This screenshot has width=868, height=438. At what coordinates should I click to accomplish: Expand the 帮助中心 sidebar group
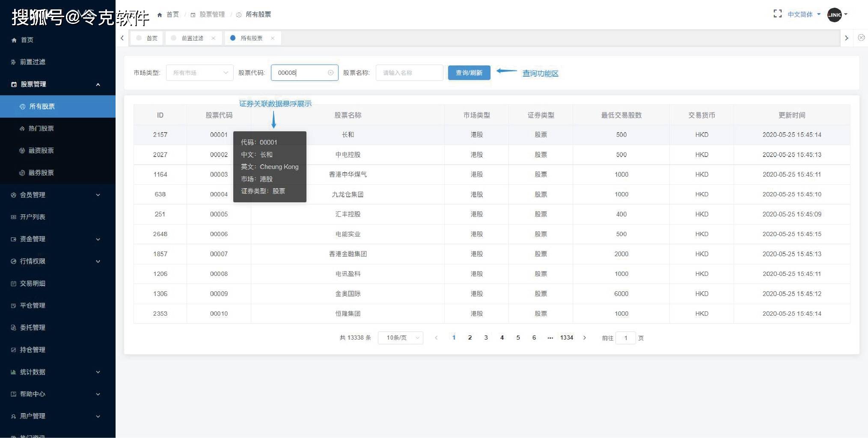(x=58, y=394)
